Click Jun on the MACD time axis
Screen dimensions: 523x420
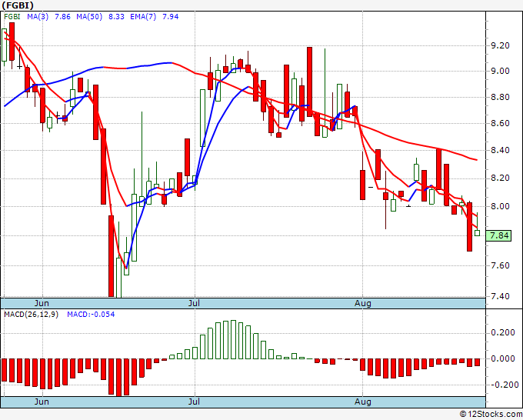point(42,402)
